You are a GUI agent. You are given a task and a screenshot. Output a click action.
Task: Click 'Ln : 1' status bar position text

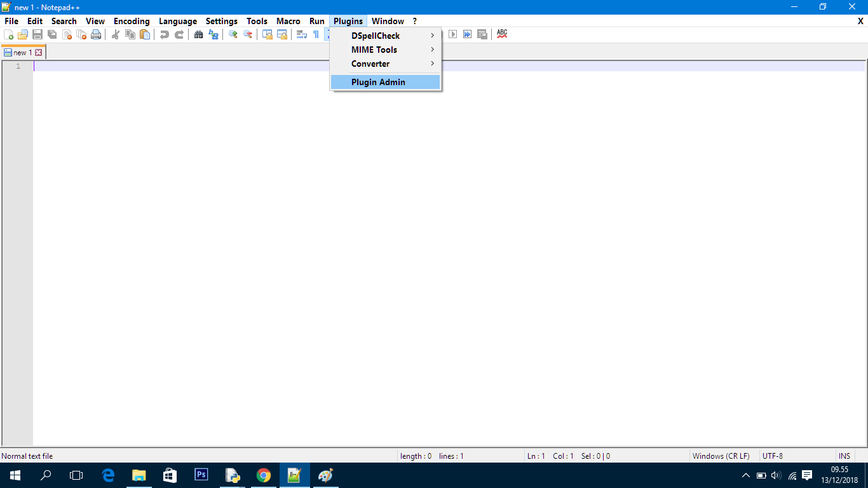pos(536,456)
